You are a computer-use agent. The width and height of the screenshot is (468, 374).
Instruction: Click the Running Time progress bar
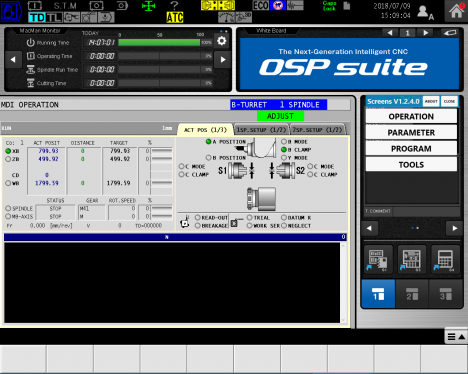(159, 42)
